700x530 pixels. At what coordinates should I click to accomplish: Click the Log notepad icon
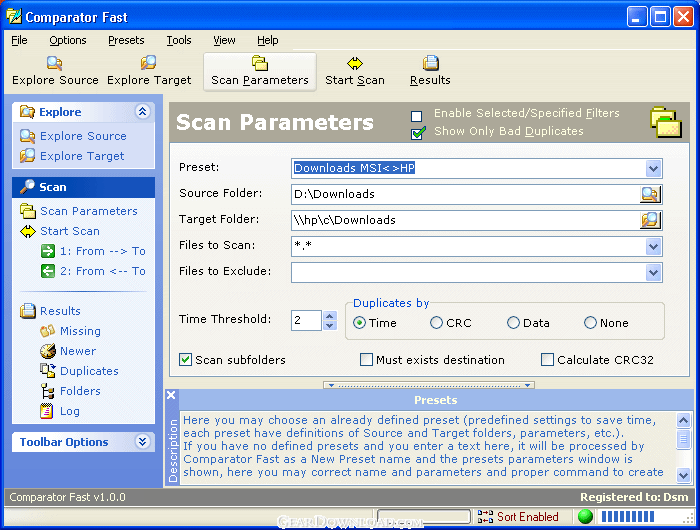[x=46, y=411]
